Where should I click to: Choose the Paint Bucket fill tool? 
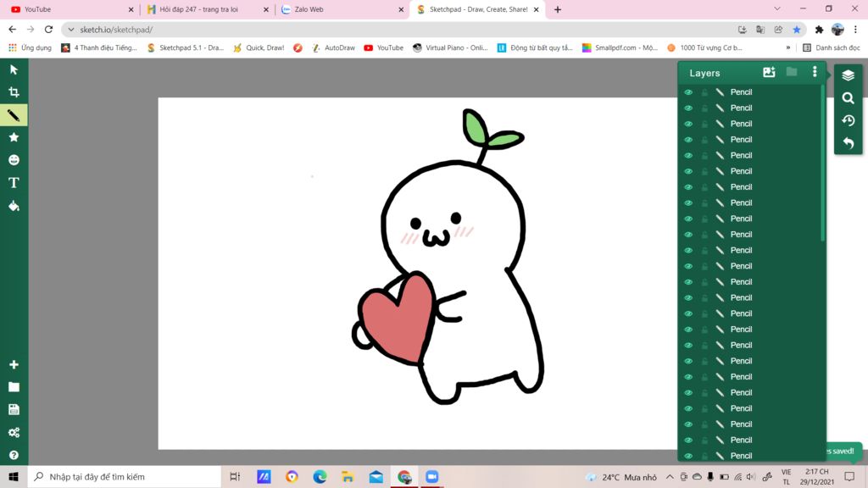click(x=14, y=206)
